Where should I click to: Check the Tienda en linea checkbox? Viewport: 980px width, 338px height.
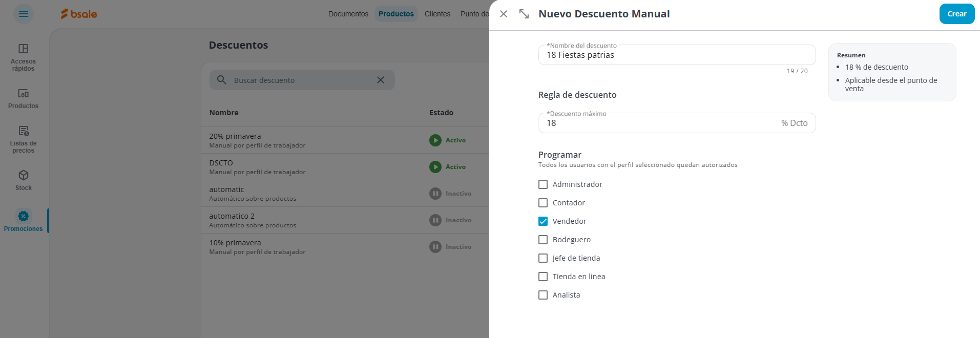[x=543, y=277]
